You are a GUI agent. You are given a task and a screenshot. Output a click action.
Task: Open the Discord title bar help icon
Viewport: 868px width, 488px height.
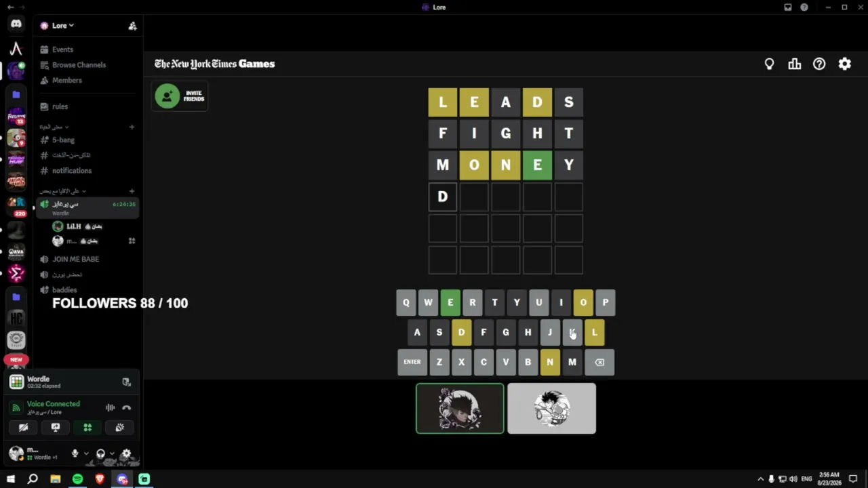coord(804,7)
